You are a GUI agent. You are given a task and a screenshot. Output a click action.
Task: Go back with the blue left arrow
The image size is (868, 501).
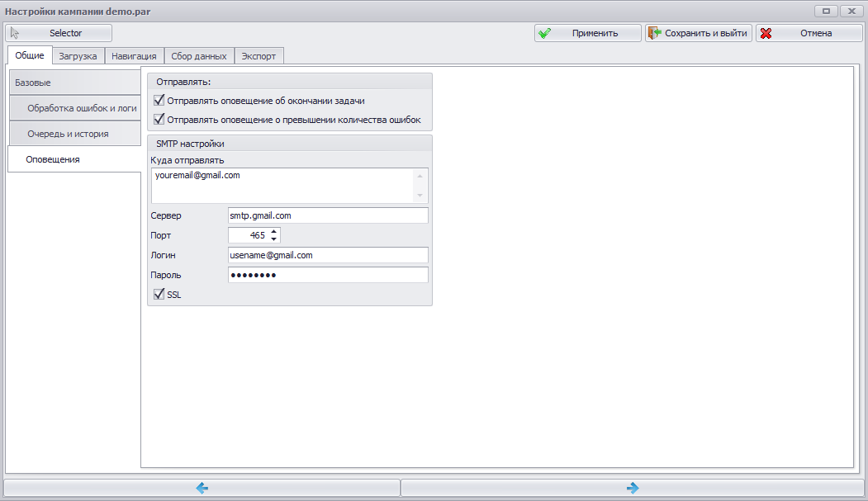coord(202,488)
